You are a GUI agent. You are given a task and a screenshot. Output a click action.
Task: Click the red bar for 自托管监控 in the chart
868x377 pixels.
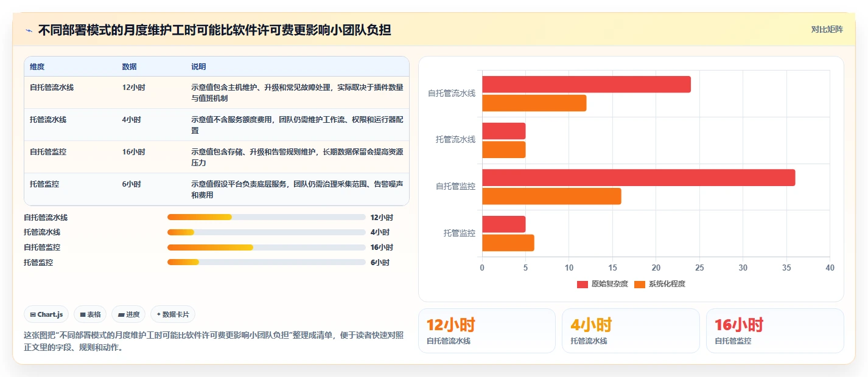tap(639, 178)
